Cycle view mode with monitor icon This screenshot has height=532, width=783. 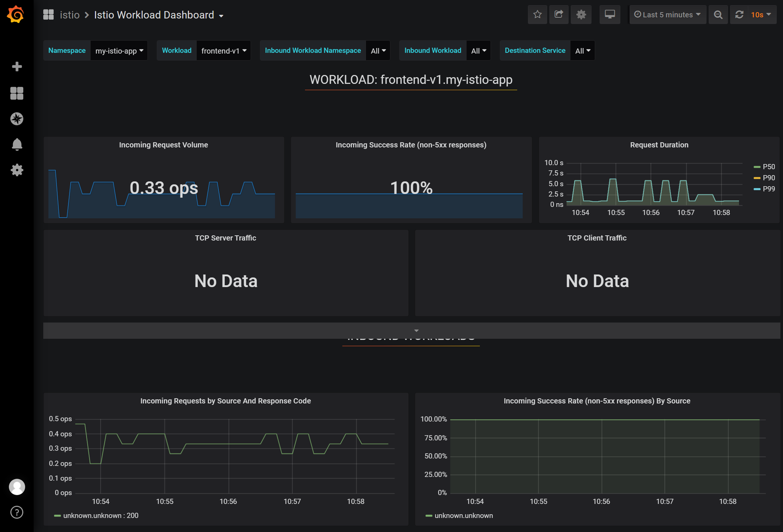pos(610,15)
